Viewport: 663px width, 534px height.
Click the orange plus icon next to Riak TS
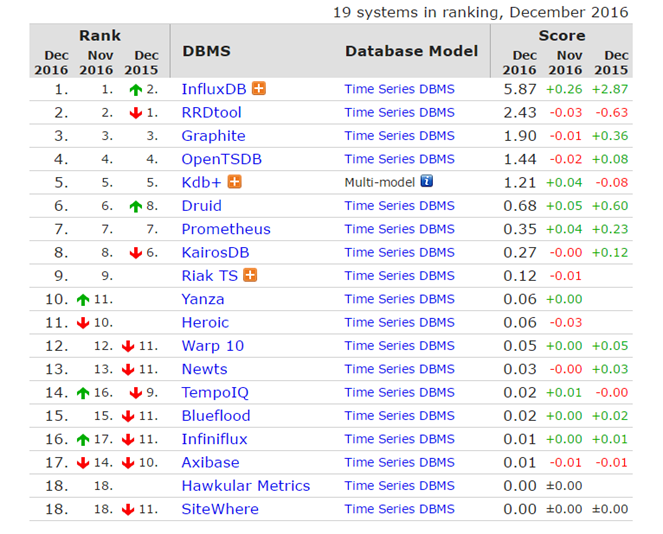coord(250,275)
